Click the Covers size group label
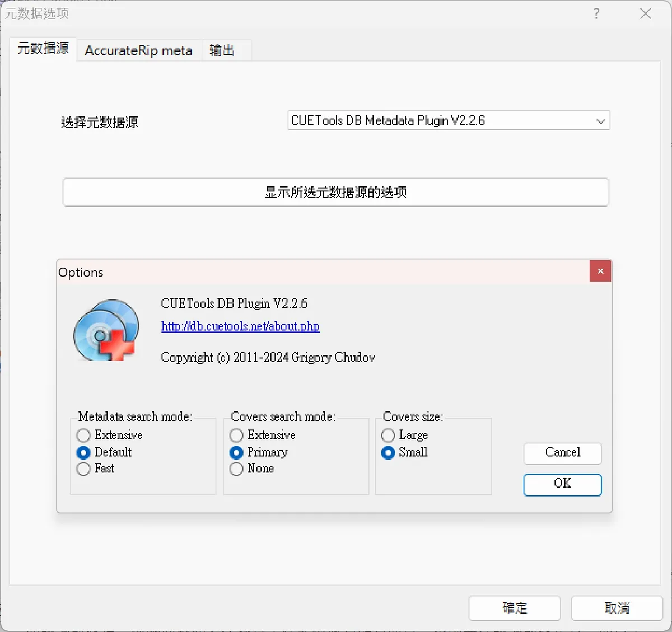 tap(413, 416)
